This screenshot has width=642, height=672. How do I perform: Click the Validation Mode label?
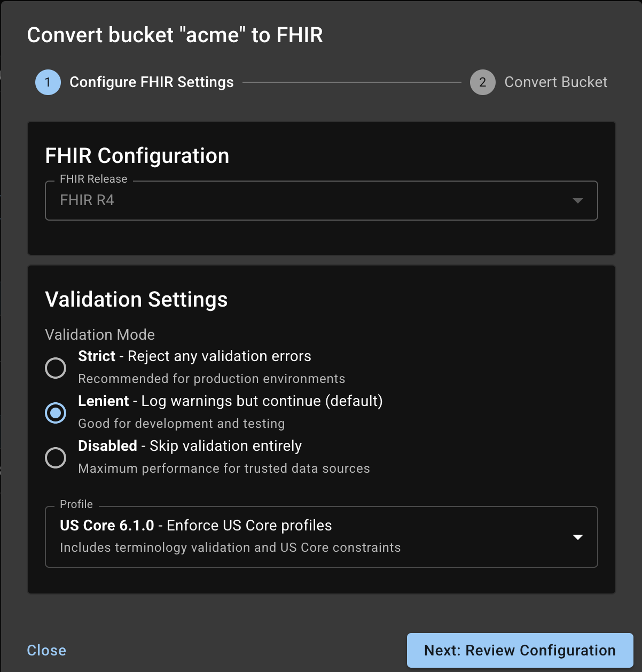[99, 335]
